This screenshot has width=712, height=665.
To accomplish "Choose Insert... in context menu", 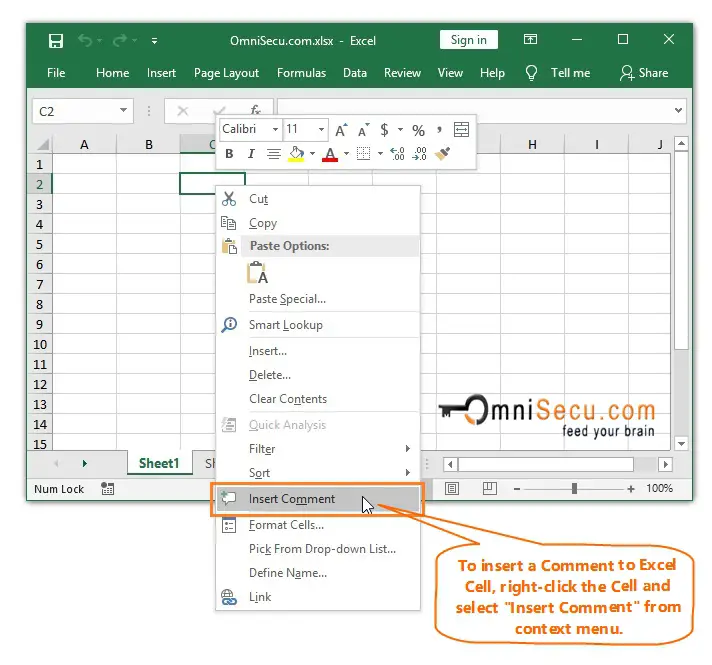I will point(318,351).
